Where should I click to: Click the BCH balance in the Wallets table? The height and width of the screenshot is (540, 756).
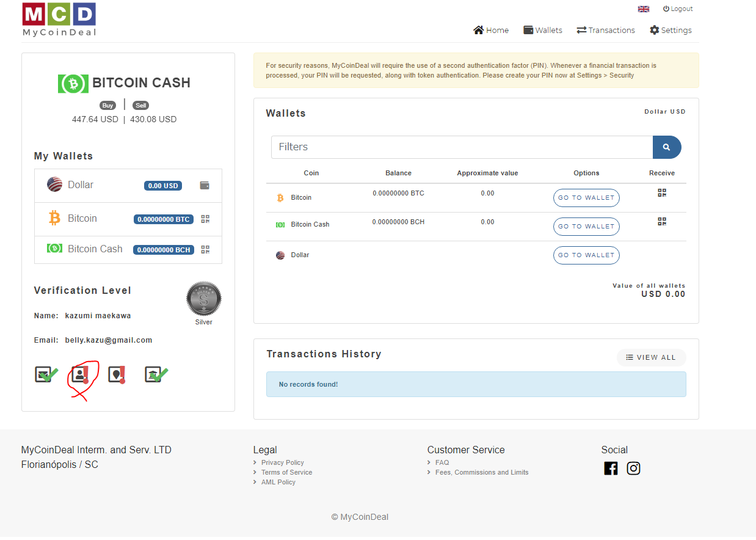pos(398,222)
